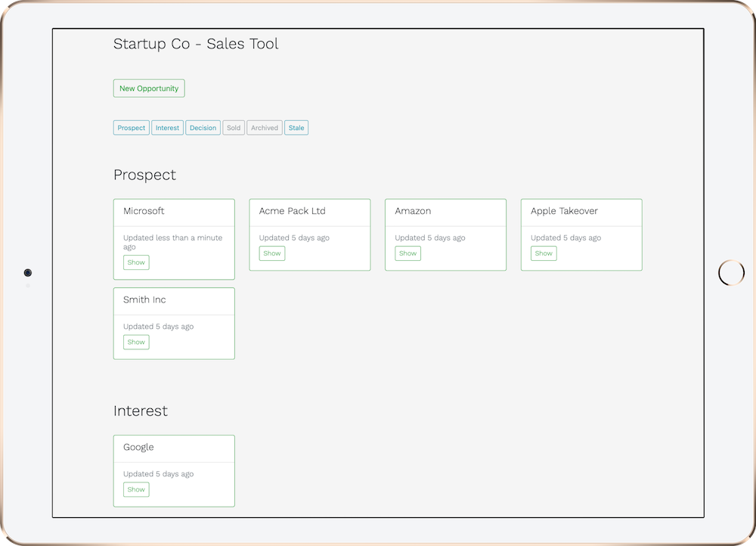This screenshot has height=546, width=756.
Task: Select the Interest filter tag
Action: click(x=167, y=127)
